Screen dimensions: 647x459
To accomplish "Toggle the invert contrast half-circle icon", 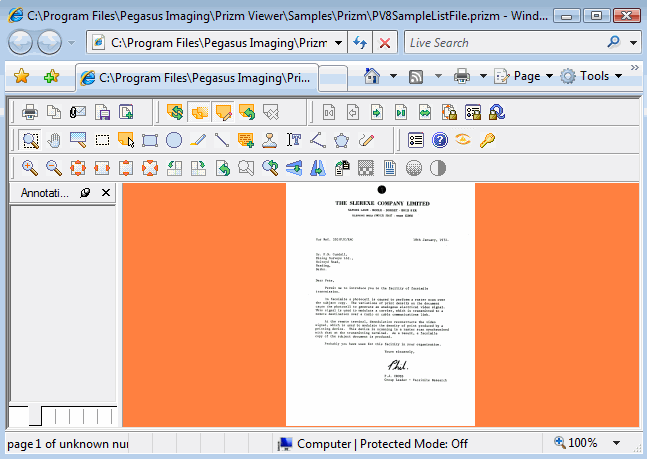I will point(438,168).
